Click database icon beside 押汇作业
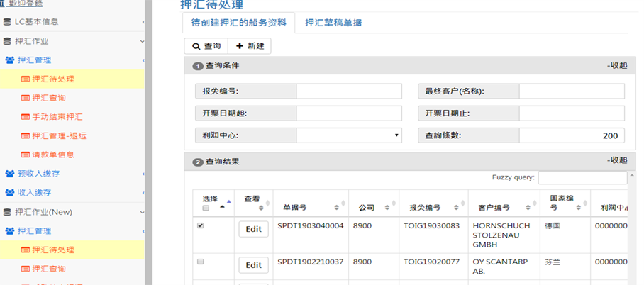 pos(8,41)
